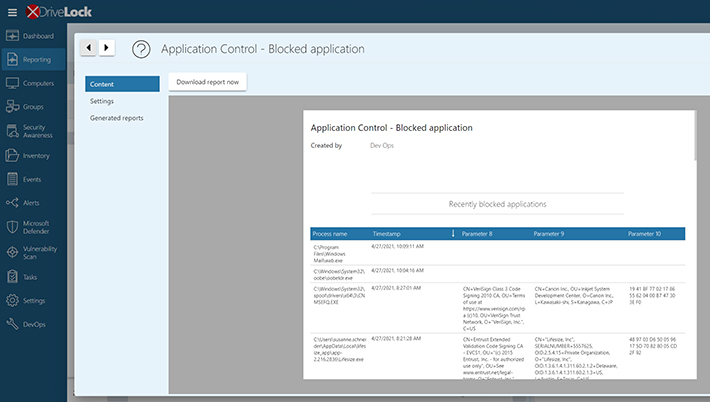Viewport: 710px width, 402px height.
Task: Open the Events list icon
Action: pyautogui.click(x=12, y=179)
